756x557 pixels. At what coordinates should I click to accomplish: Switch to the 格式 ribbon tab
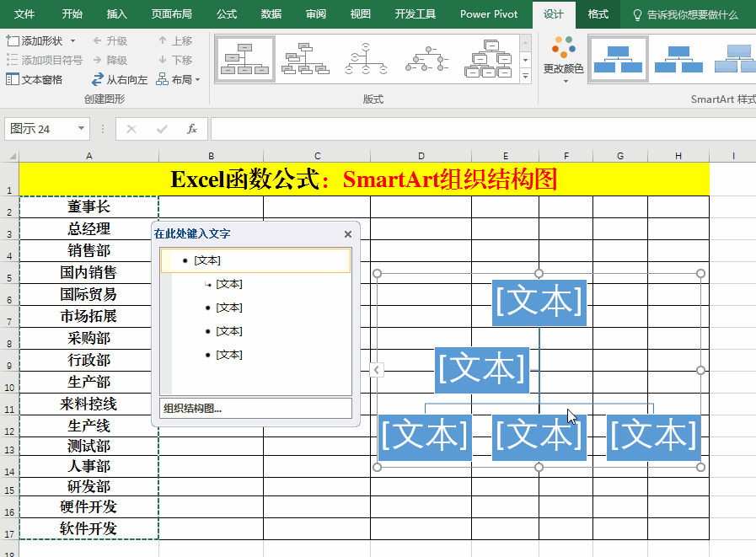(598, 14)
